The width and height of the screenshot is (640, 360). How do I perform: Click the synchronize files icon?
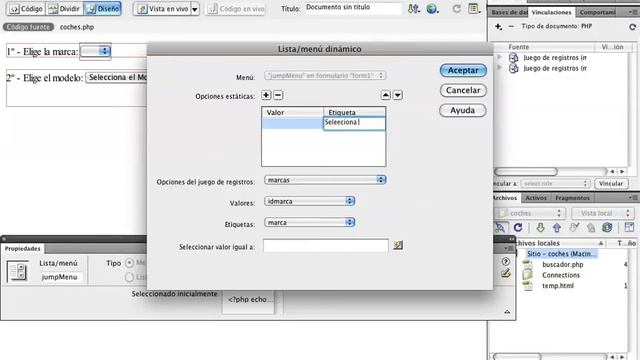point(607,227)
